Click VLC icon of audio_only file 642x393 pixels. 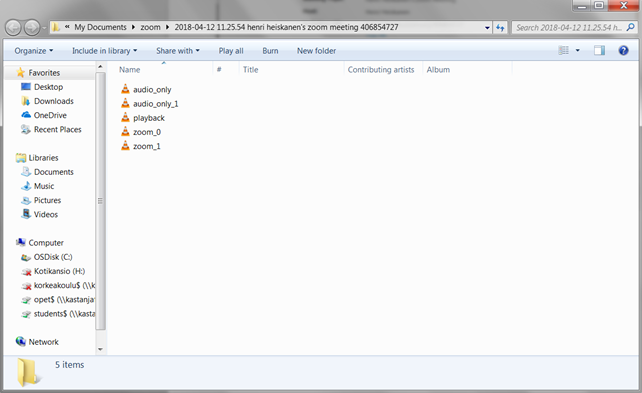[x=125, y=89]
